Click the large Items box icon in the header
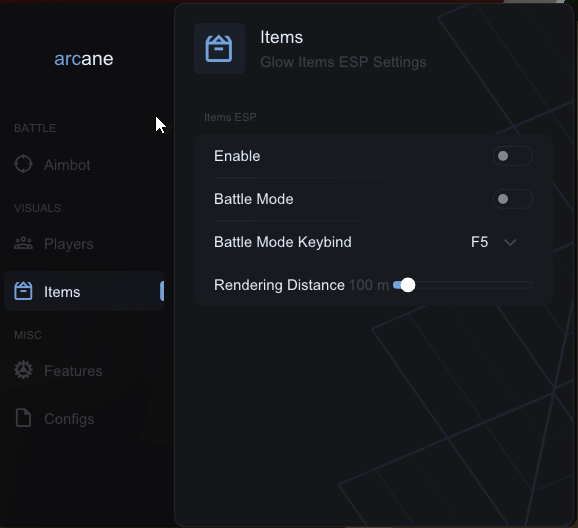 coord(219,48)
